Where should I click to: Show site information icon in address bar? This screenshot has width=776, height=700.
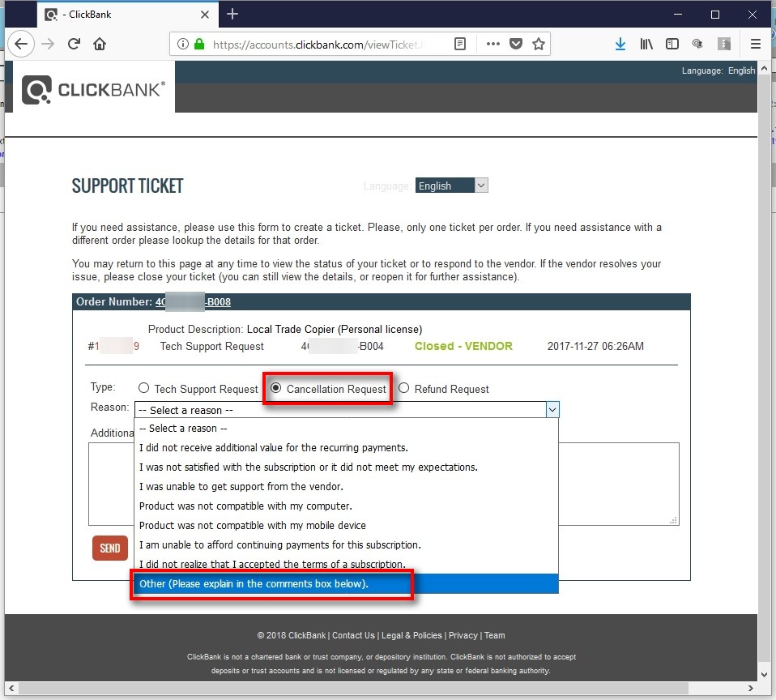(x=182, y=44)
